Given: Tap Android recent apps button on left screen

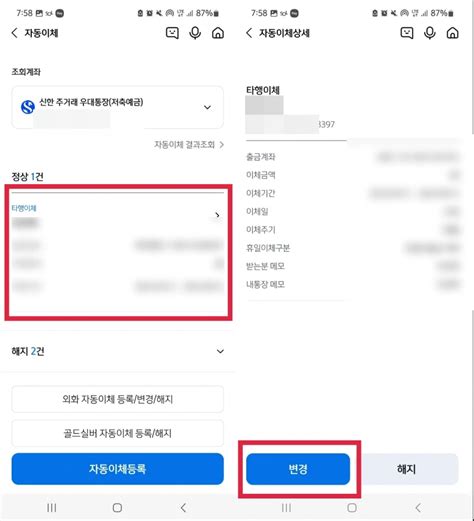Looking at the screenshot, I should click(51, 508).
